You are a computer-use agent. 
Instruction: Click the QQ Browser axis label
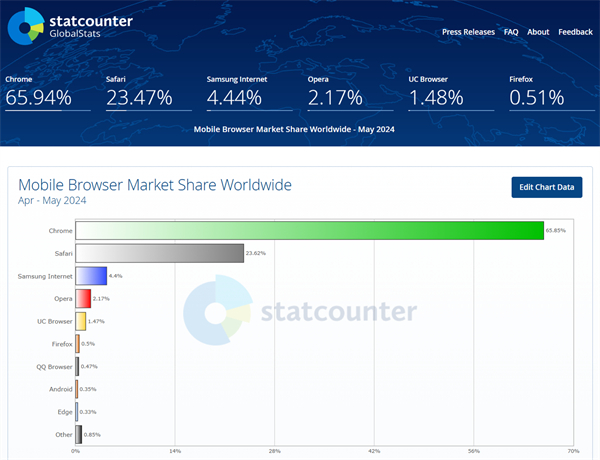point(54,366)
